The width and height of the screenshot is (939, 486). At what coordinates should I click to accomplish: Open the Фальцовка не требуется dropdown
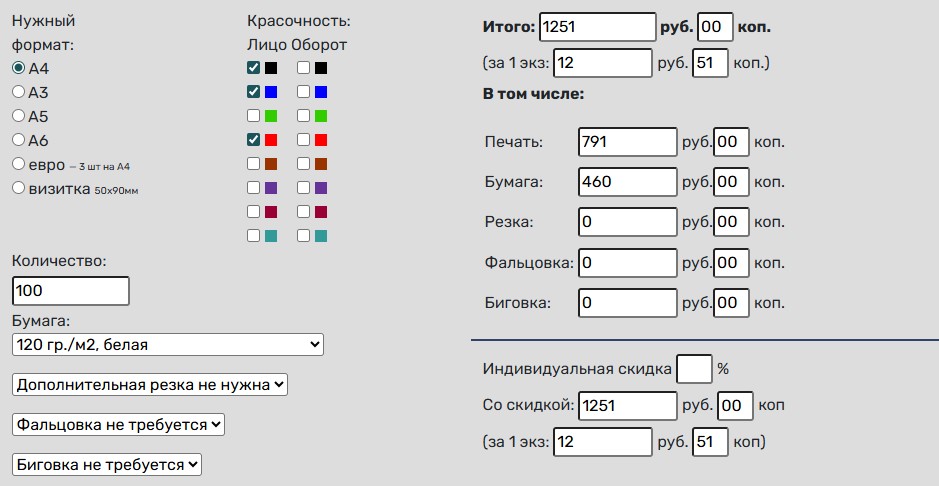[119, 424]
